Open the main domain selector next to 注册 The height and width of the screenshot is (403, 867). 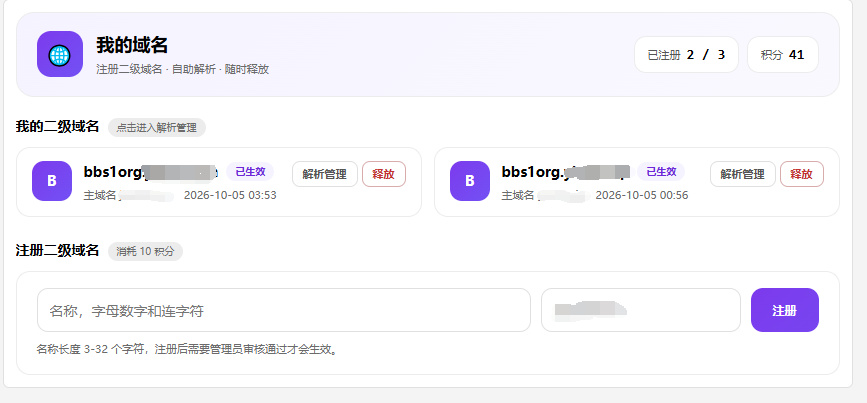point(641,310)
